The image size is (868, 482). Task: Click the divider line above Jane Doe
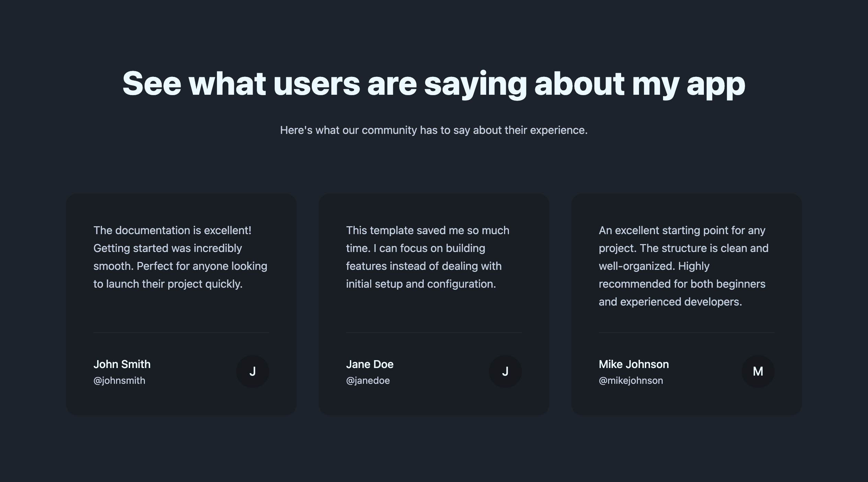434,333
